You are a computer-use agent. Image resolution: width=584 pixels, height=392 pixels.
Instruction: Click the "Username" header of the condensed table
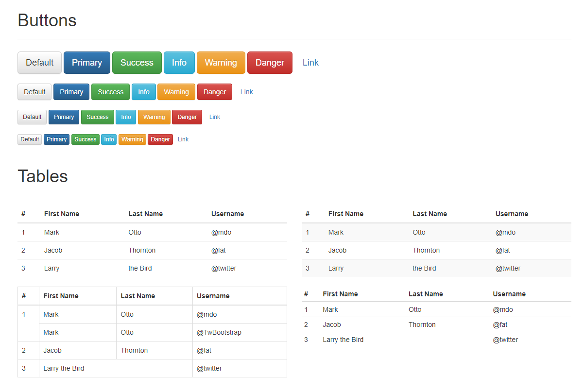point(509,294)
